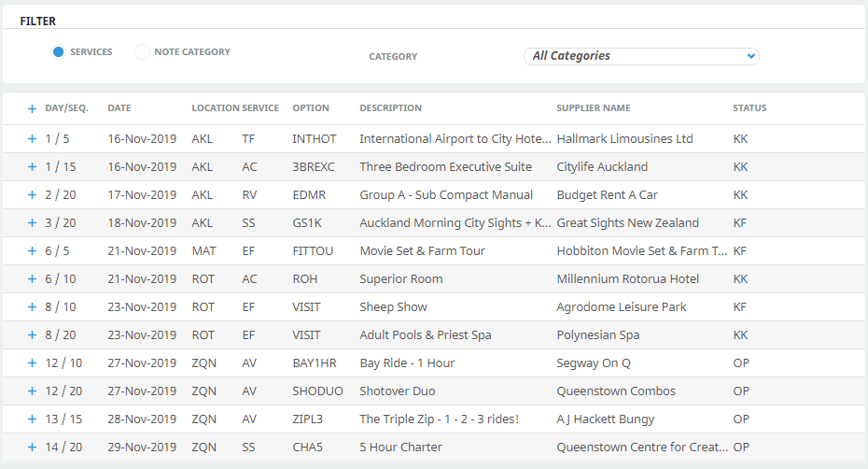The height and width of the screenshot is (469, 868).
Task: Click Great Sights New Zealand supplier cell
Action: [x=627, y=223]
